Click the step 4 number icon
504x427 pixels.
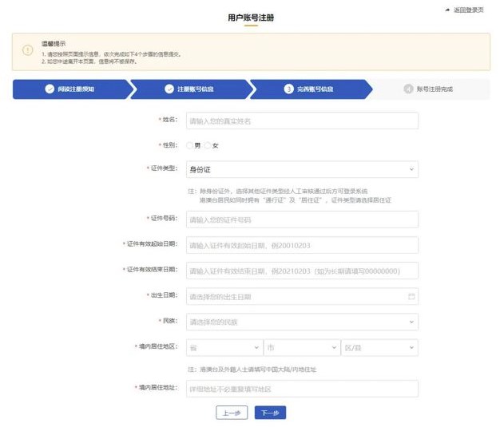(408, 89)
